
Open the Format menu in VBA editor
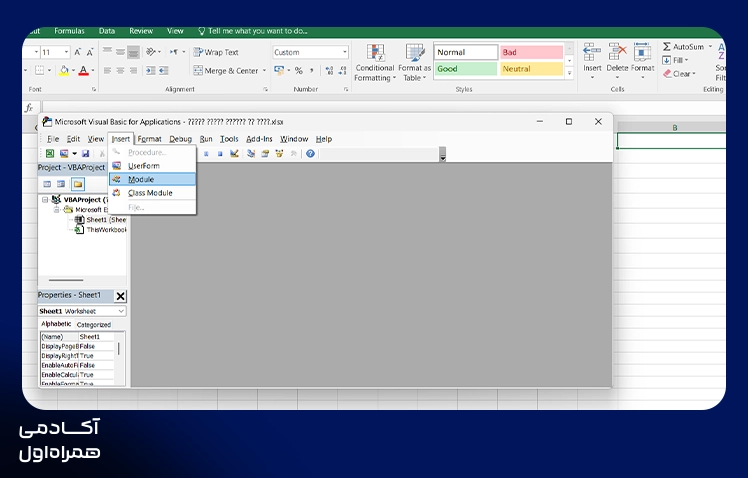tap(149, 139)
